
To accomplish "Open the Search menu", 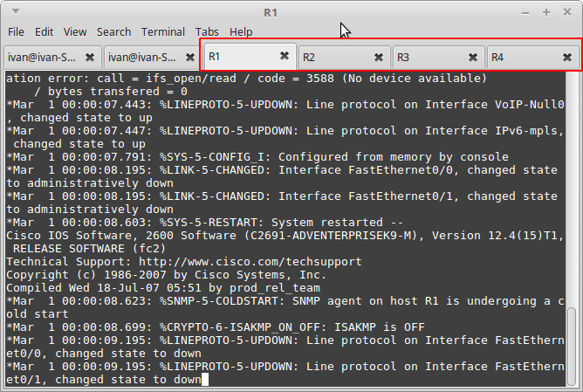I will point(114,31).
